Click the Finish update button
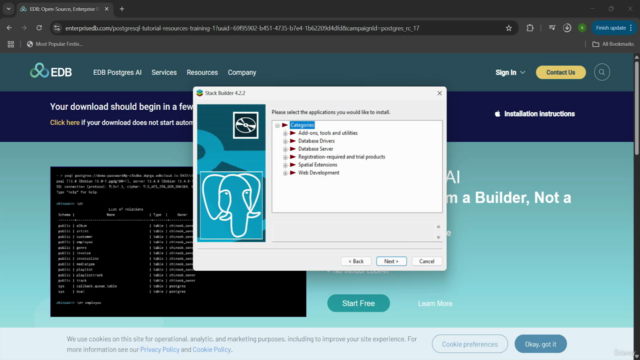Image resolution: width=640 pixels, height=360 pixels. tap(613, 28)
